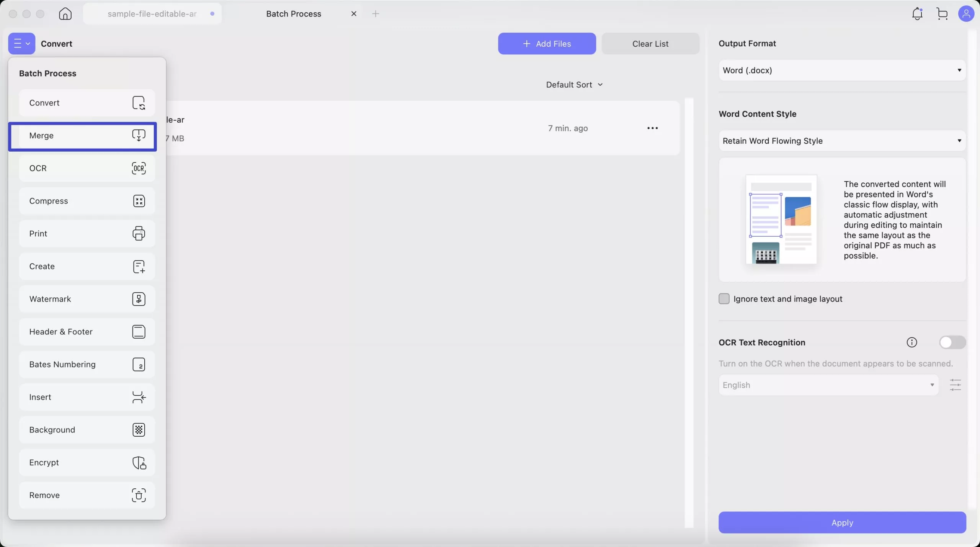
Task: Select Create in Batch Process menu
Action: pos(87,266)
